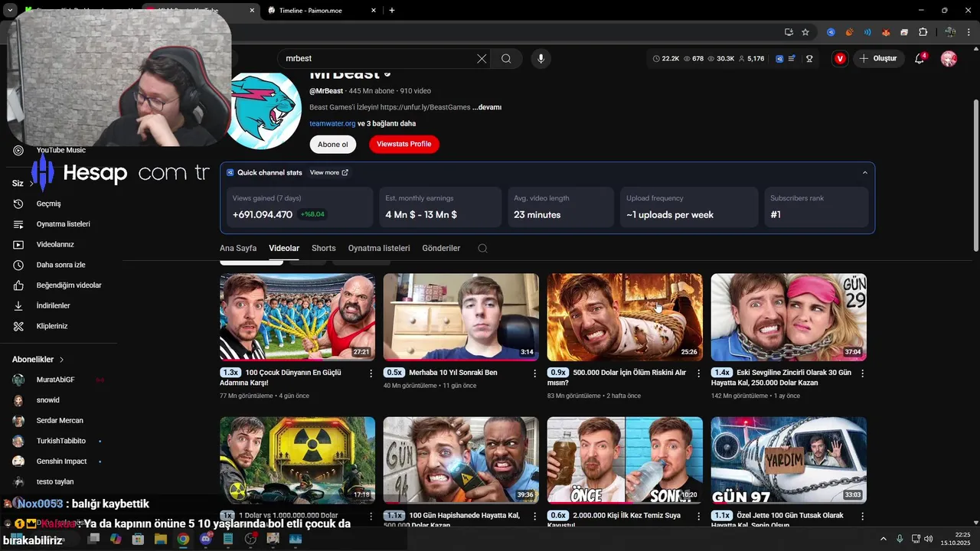980x551 pixels.
Task: Subscribe with the Abone ol button
Action: click(333, 144)
